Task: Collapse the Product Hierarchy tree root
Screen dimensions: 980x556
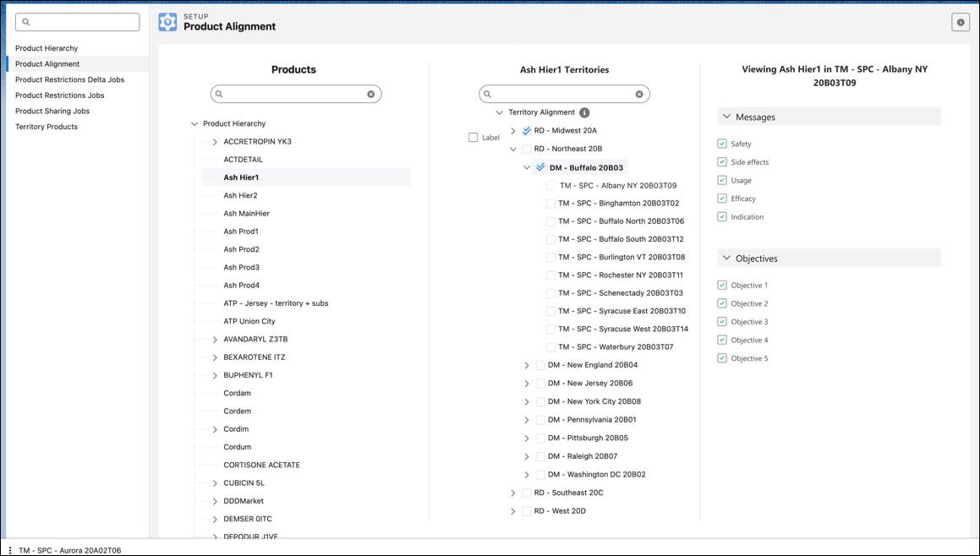Action: coord(194,123)
